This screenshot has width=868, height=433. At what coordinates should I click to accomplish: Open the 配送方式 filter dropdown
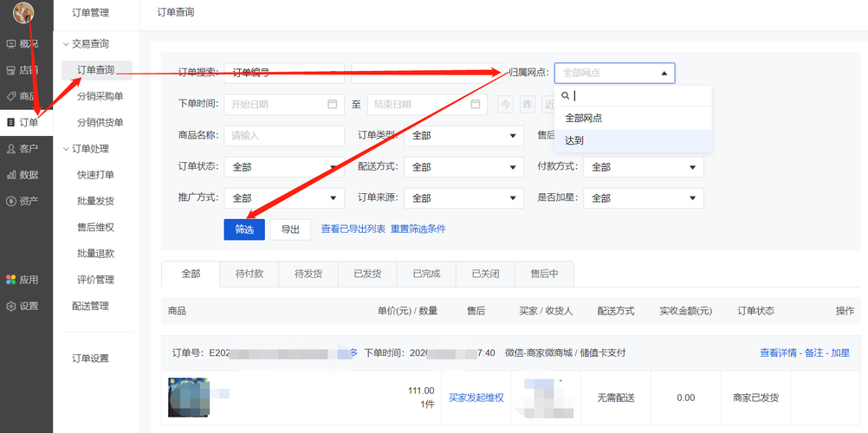pos(464,166)
